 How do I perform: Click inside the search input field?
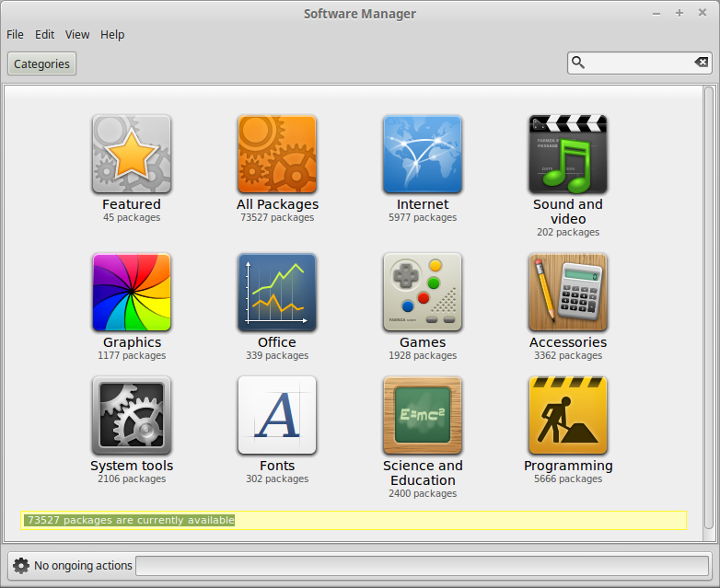click(639, 63)
